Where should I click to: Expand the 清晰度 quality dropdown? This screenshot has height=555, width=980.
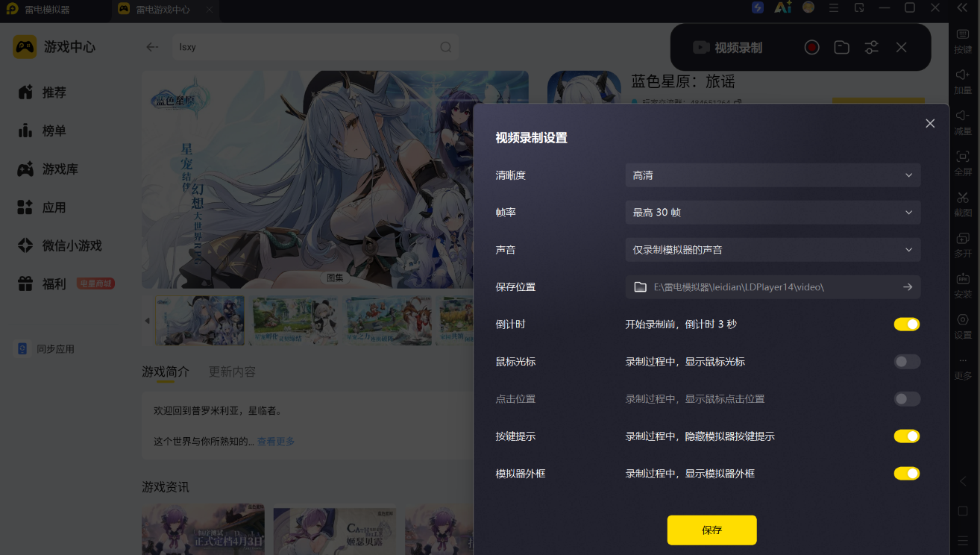tap(773, 175)
